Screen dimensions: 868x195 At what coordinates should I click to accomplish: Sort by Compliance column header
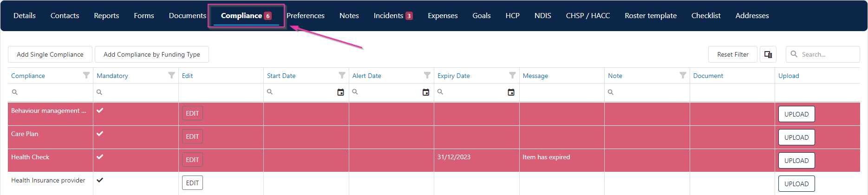point(28,76)
